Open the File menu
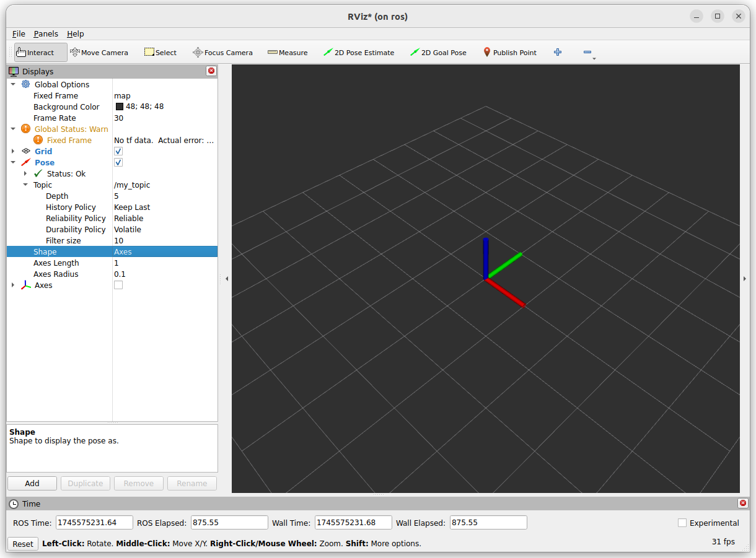The height and width of the screenshot is (558, 756). (x=19, y=33)
